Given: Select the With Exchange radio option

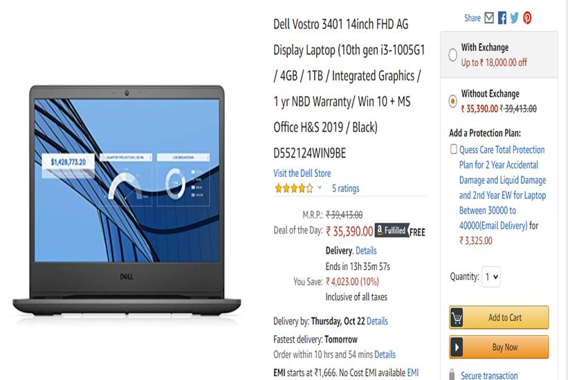Looking at the screenshot, I should [452, 55].
